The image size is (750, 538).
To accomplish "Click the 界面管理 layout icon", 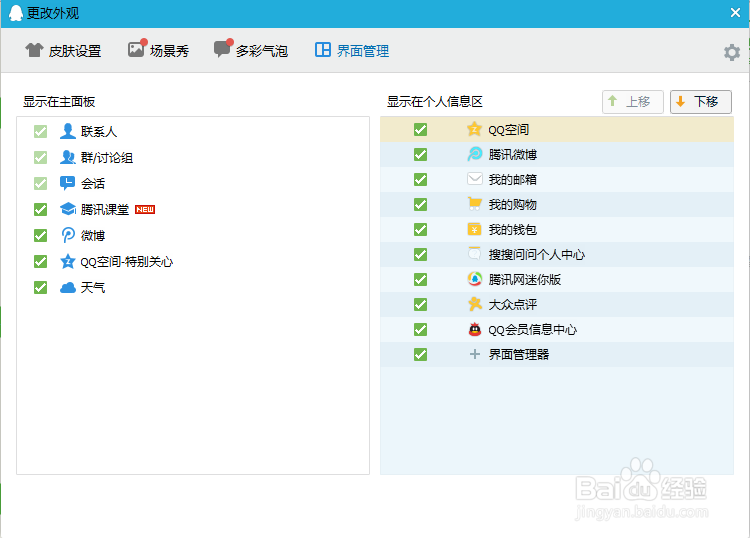I will coord(323,50).
